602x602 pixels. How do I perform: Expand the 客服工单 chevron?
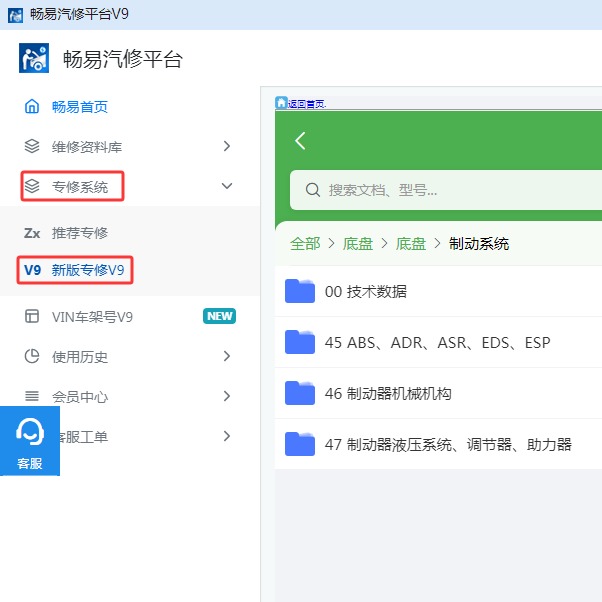pyautogui.click(x=227, y=436)
